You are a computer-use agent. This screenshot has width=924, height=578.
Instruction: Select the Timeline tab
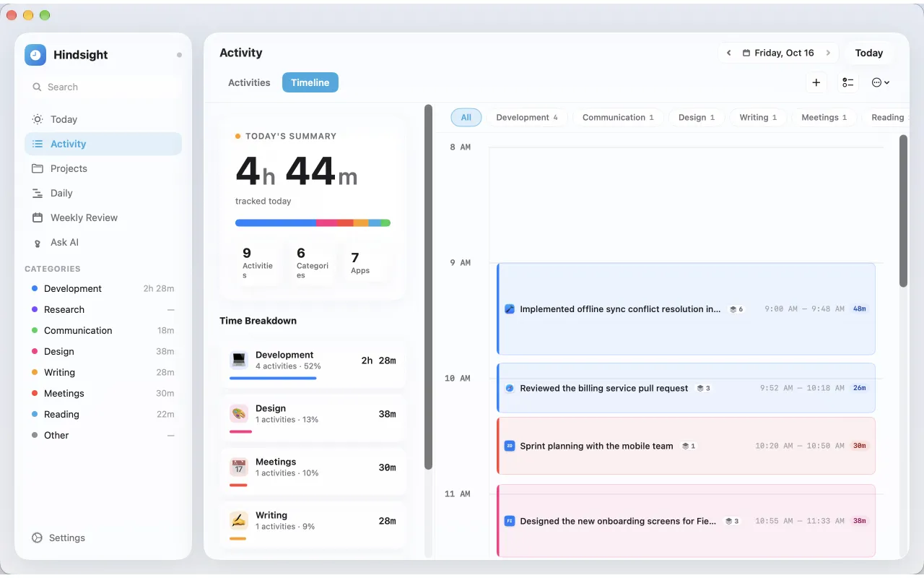click(x=310, y=82)
